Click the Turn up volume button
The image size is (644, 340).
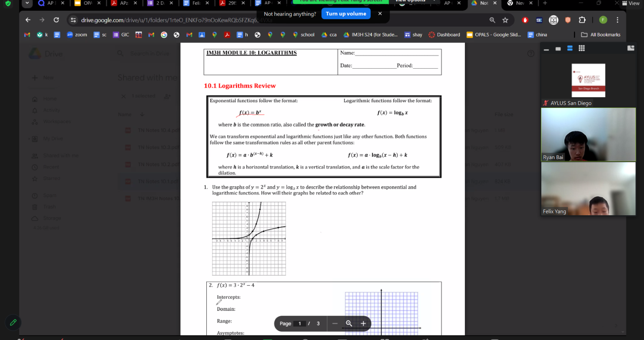tap(346, 14)
